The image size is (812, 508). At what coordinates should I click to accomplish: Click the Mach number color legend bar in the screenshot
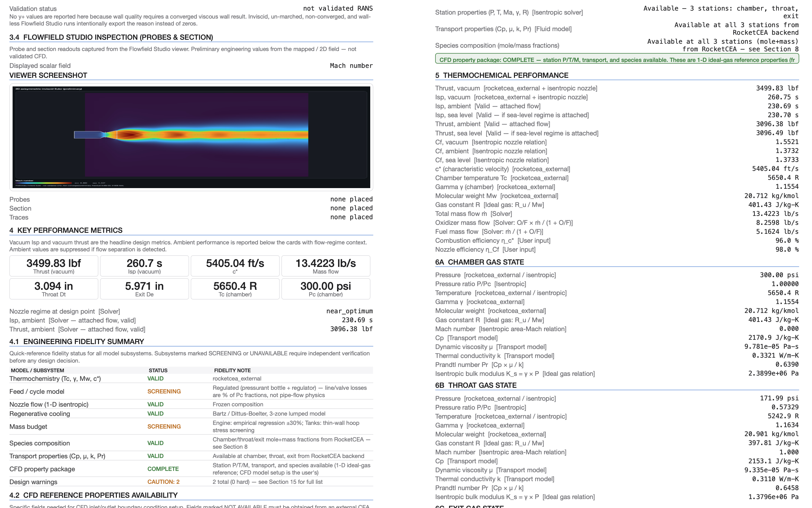(x=44, y=183)
